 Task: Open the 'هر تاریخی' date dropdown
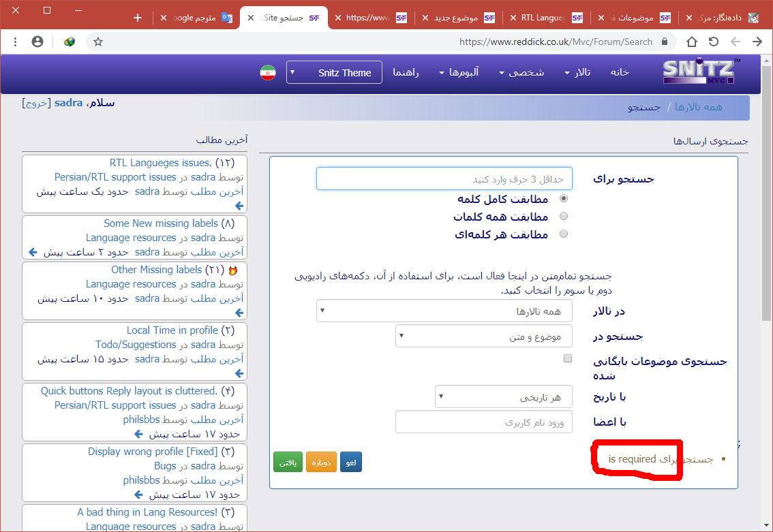click(x=503, y=396)
